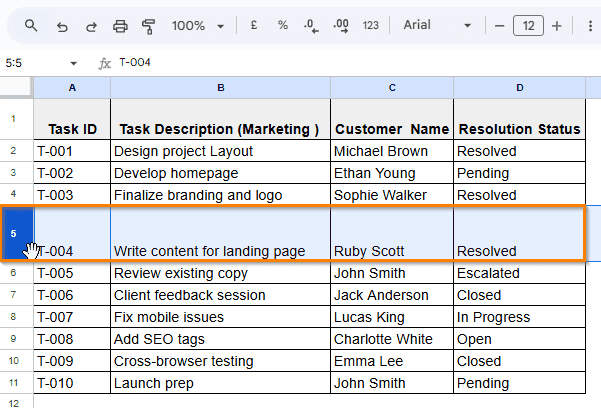
Task: Apply percent format to selection
Action: point(283,25)
